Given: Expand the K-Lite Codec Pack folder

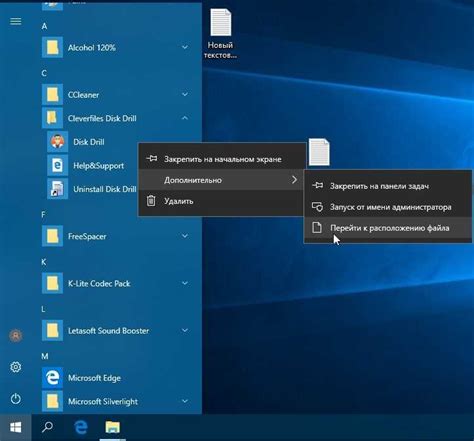Looking at the screenshot, I should point(185,283).
